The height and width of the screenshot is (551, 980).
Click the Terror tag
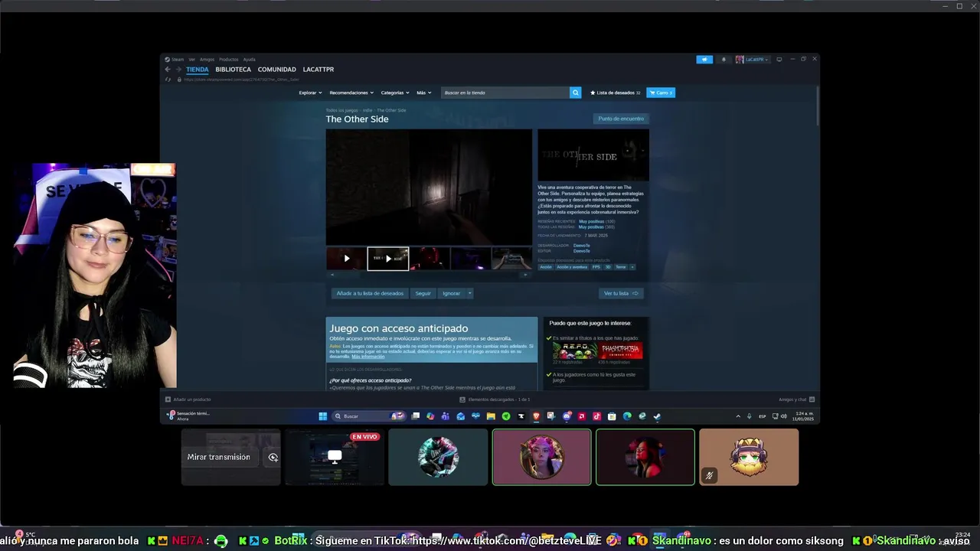pos(621,267)
